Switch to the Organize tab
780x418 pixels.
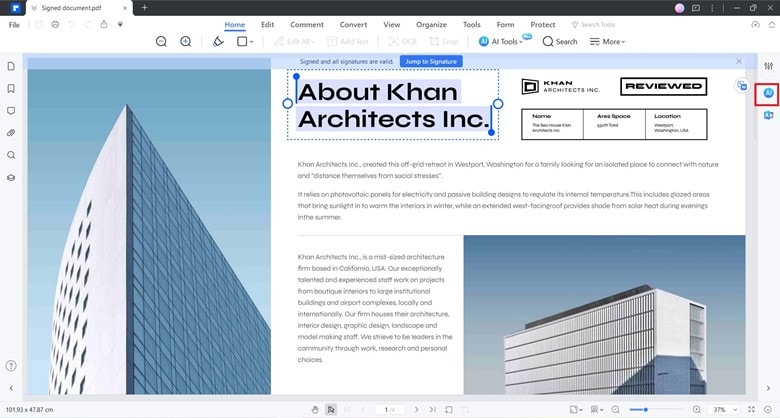tap(431, 24)
